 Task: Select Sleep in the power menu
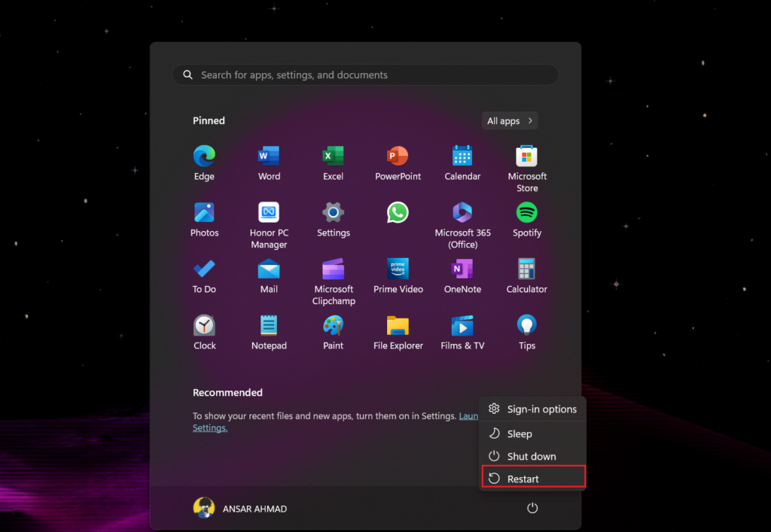[x=532, y=433]
